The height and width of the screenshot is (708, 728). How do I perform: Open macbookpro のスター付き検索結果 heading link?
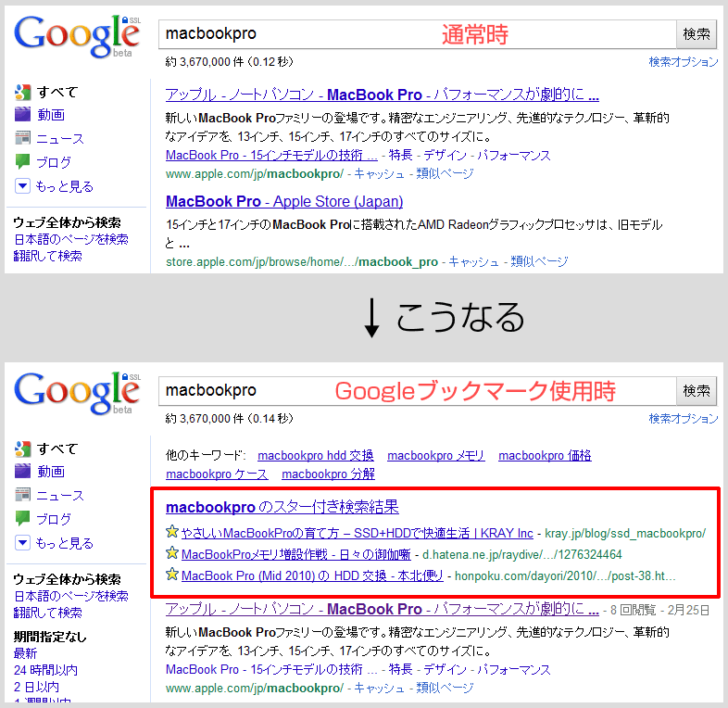[282, 507]
